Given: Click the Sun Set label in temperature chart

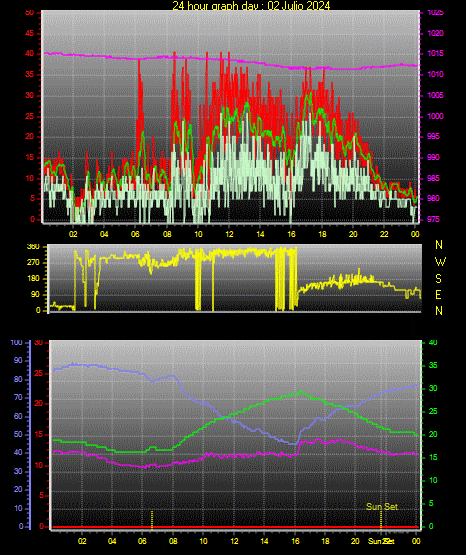Looking at the screenshot, I should point(382,507).
